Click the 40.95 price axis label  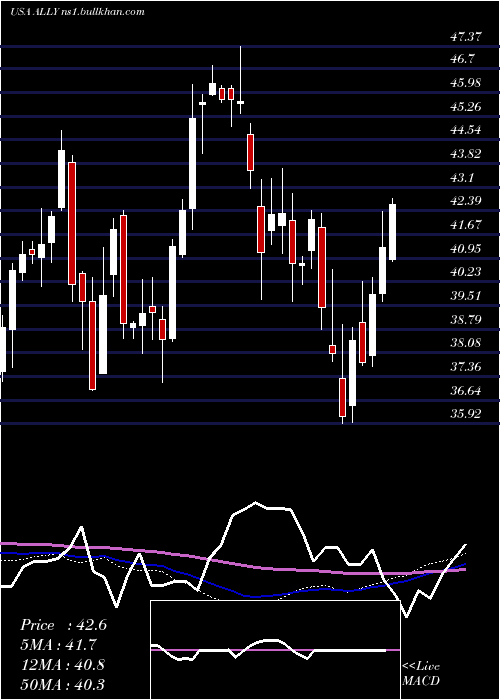466,249
